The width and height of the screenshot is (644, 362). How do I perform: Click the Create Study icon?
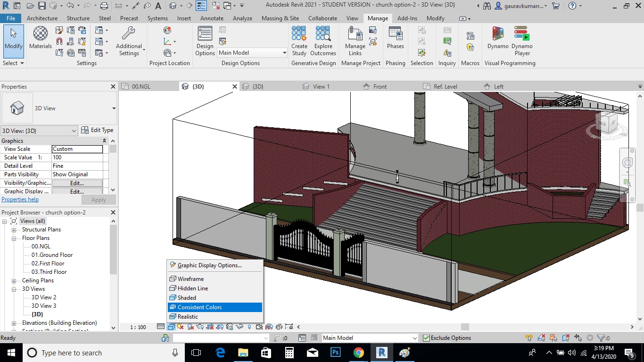pos(299,41)
